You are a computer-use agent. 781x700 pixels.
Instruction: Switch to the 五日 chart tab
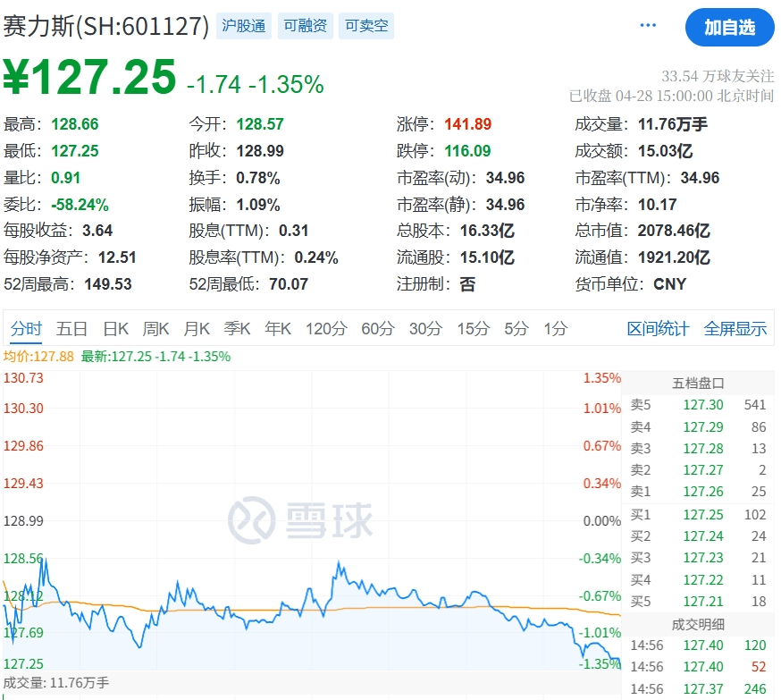tap(71, 329)
